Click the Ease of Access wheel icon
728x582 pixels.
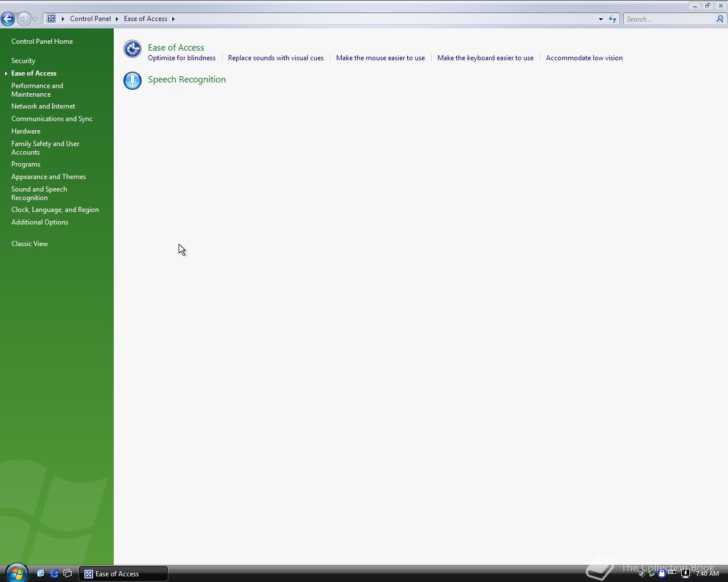coord(133,49)
